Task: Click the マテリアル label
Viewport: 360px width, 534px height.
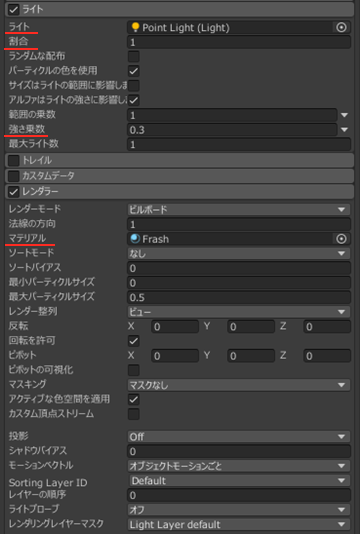Action: (x=27, y=238)
